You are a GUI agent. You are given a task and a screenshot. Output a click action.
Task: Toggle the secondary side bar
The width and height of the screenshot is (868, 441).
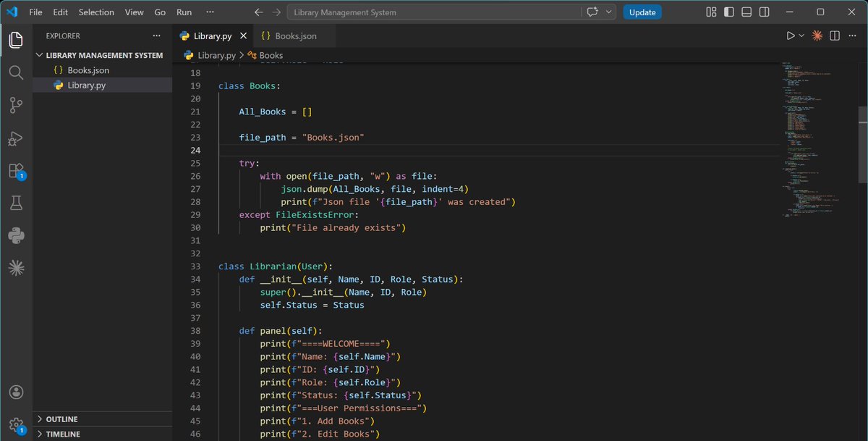coord(763,12)
